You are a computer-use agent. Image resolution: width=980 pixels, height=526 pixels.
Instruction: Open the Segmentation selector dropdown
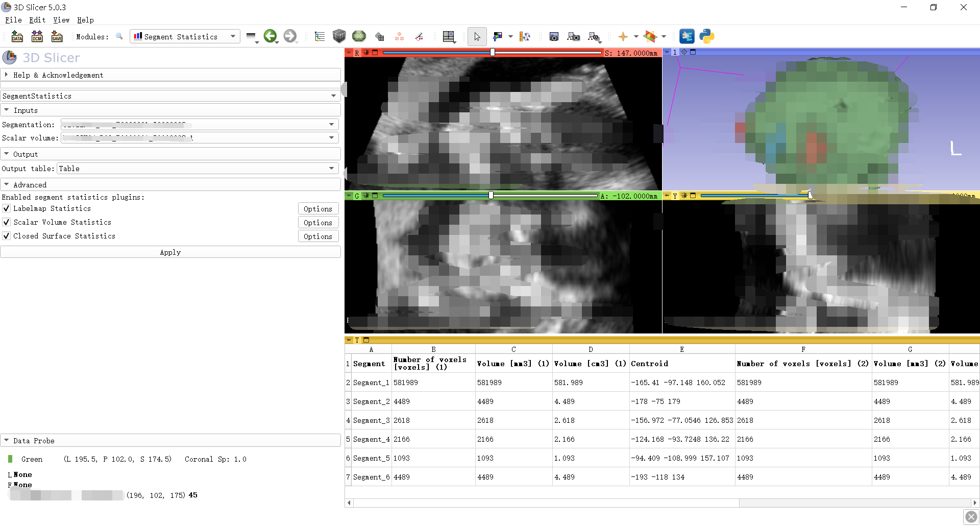tap(200, 124)
